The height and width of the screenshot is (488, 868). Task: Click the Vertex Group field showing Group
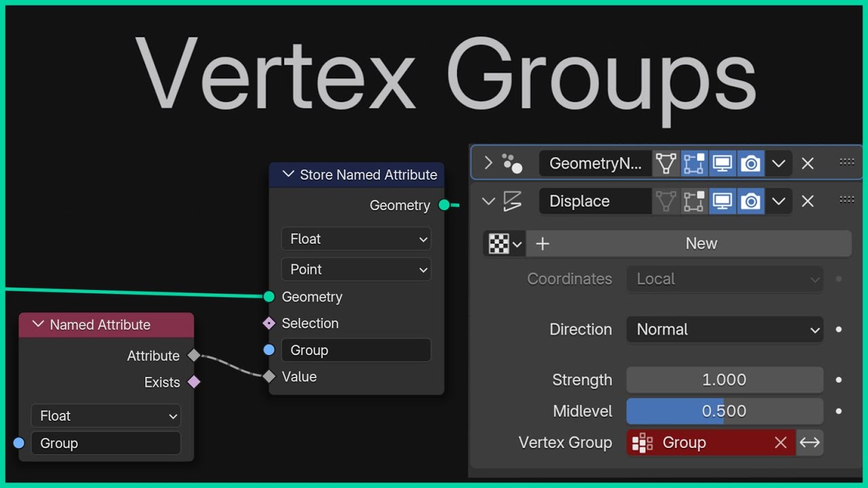coord(711,443)
